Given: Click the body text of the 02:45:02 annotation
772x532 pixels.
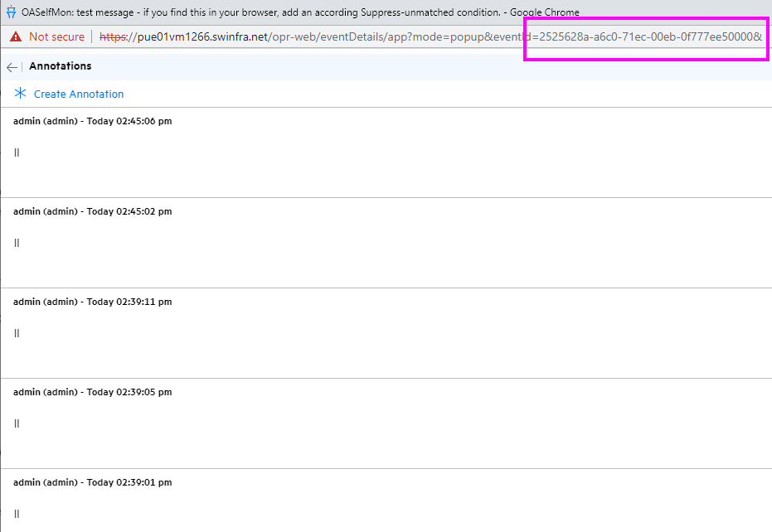Looking at the screenshot, I should 17,243.
